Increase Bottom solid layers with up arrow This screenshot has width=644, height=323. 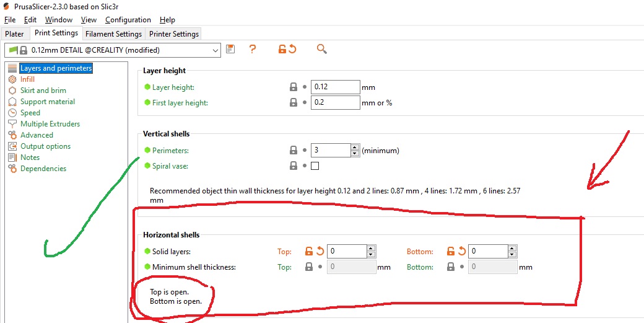tap(513, 248)
